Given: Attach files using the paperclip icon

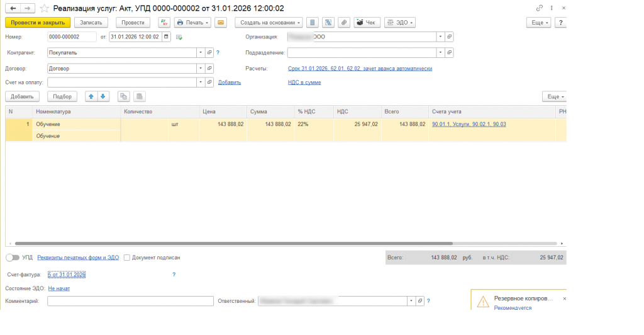Looking at the screenshot, I should [344, 23].
